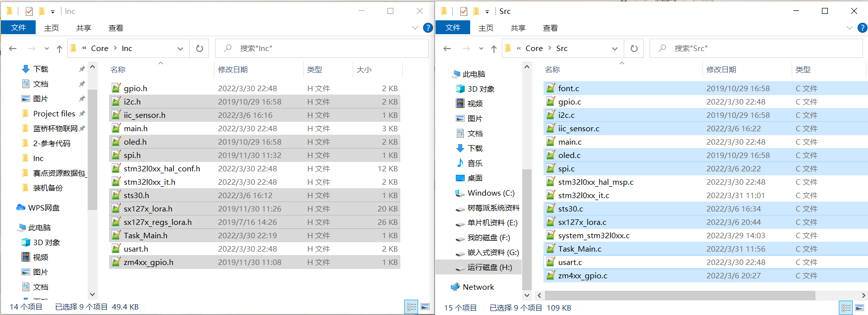Expand hidden breadcrumb path chevrons in Inc address bar

click(84, 48)
